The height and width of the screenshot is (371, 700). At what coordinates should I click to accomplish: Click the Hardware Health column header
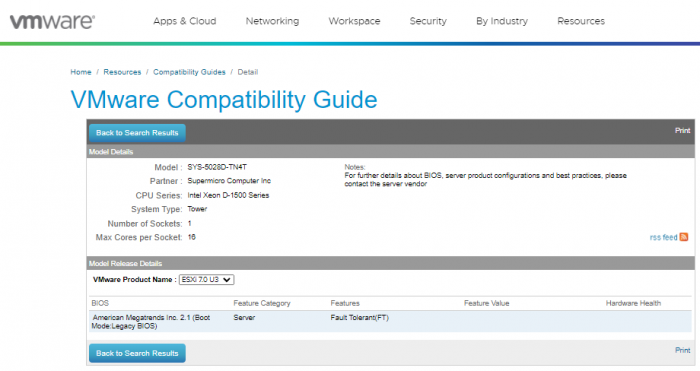pos(633,303)
